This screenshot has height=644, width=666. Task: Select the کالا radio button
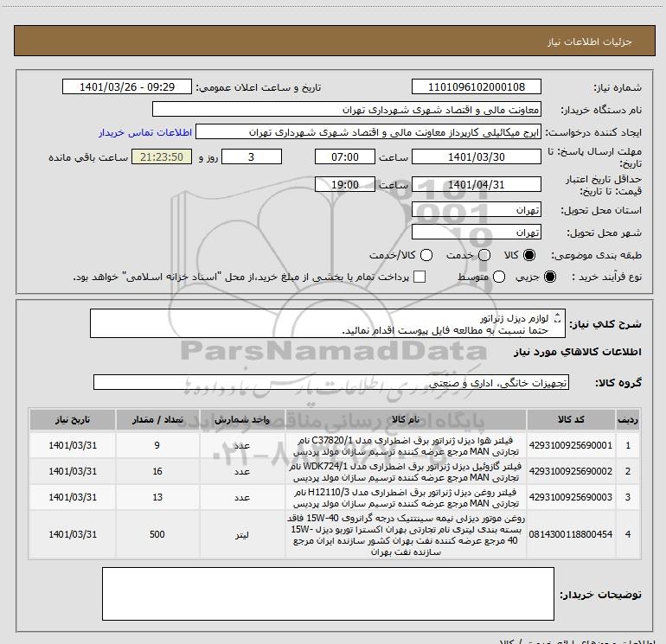[x=529, y=255]
